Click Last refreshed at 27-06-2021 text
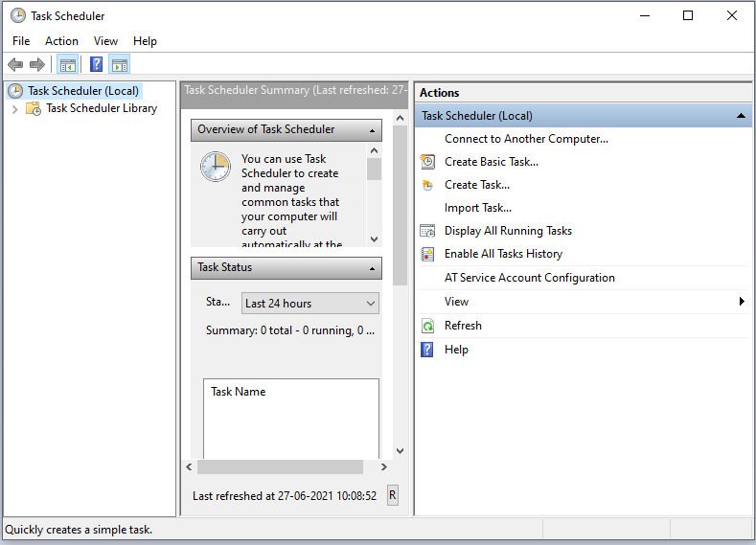Viewport: 756px width, 545px height. tap(285, 496)
